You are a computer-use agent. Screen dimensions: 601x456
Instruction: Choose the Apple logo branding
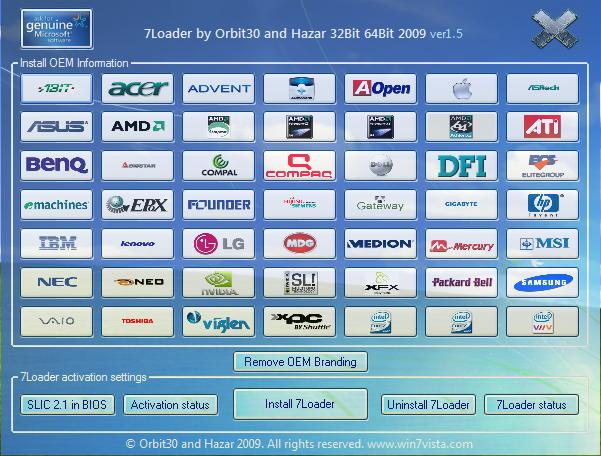[461, 89]
